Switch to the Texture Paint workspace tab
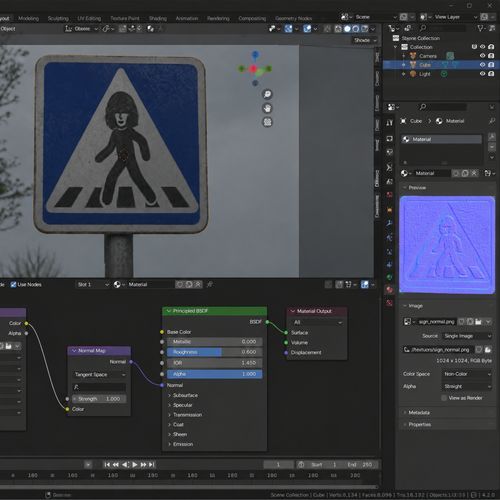Screen dimensions: 500x500 (125, 18)
